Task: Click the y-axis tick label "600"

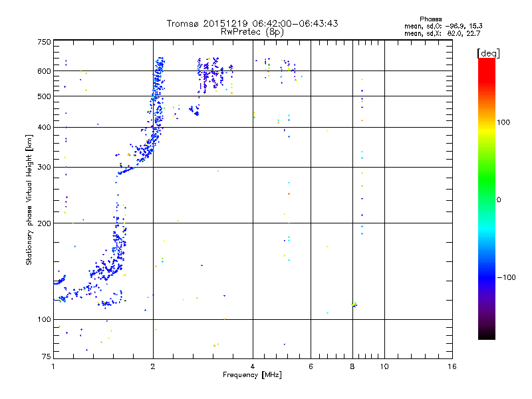Action: coord(44,71)
